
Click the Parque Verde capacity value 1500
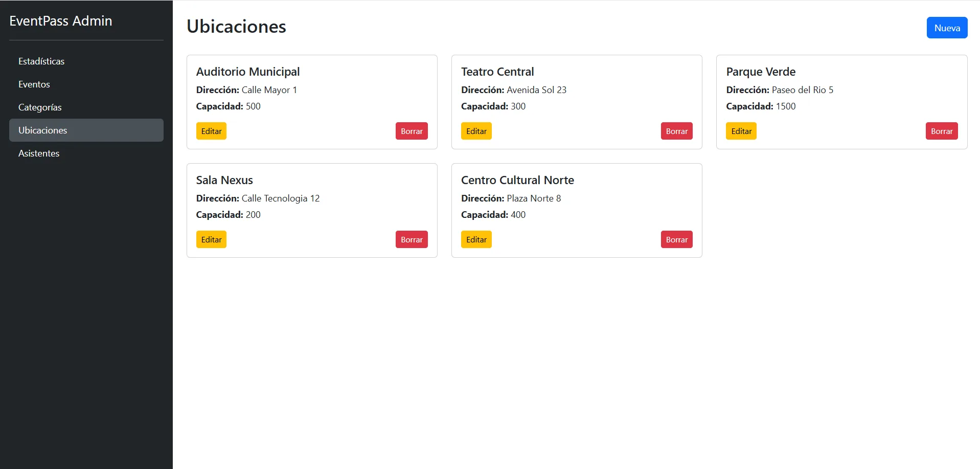(x=786, y=106)
